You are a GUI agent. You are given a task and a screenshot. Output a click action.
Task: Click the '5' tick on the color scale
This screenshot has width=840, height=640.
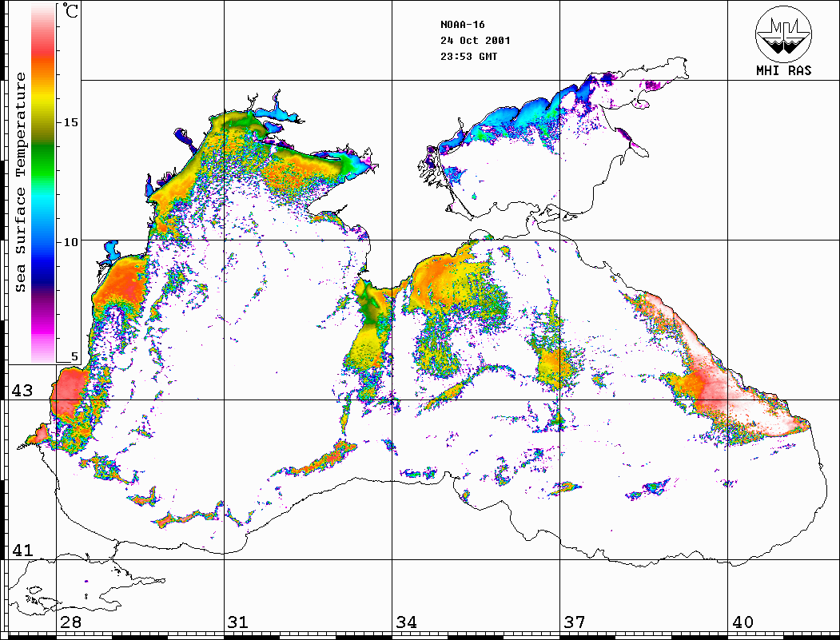pyautogui.click(x=74, y=356)
